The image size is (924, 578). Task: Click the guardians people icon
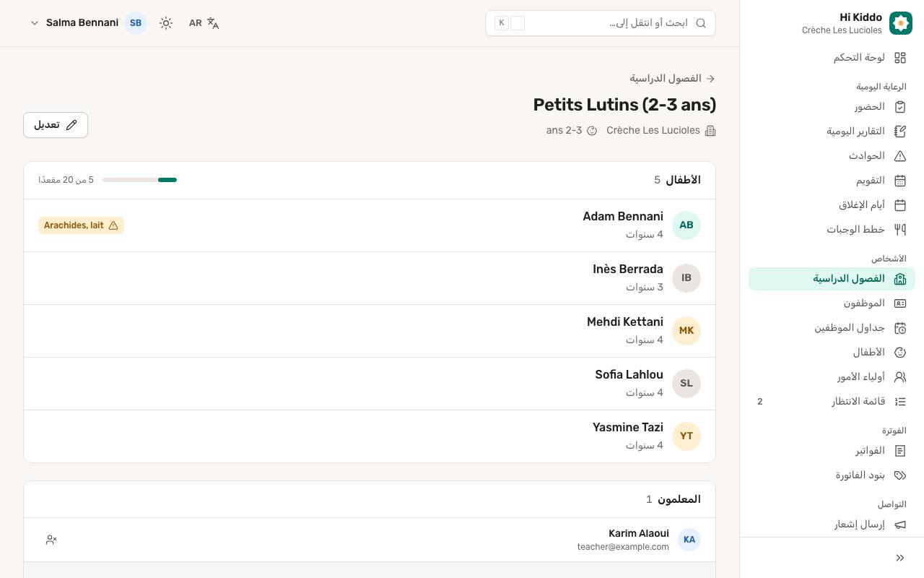(x=900, y=377)
